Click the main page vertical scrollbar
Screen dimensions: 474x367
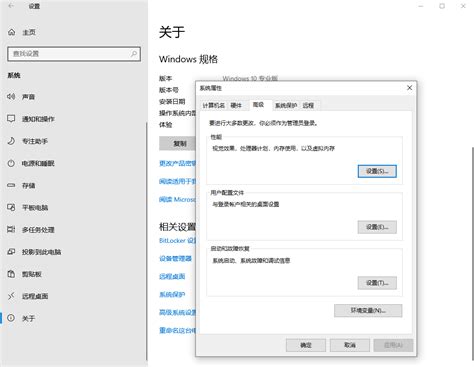click(x=473, y=254)
